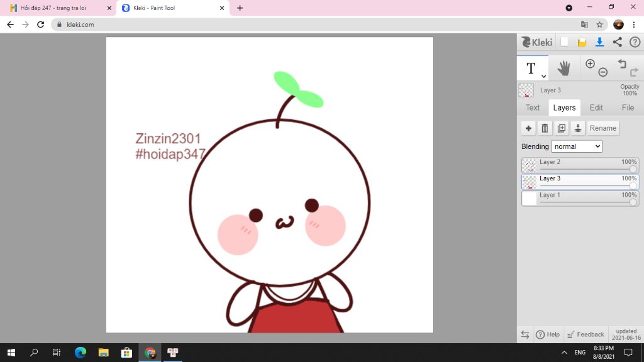
Task: Open the Feedback link
Action: pos(586,334)
